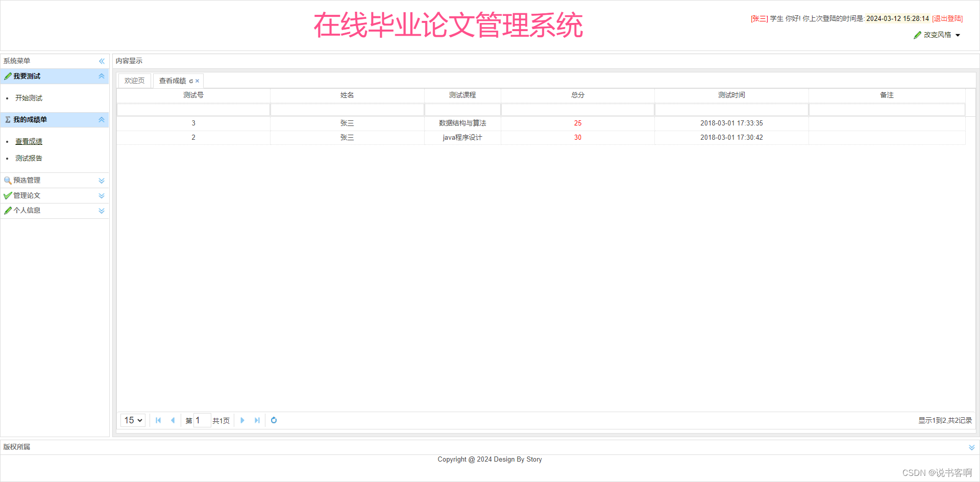Sort by the 备注 column header
The image size is (980, 482).
tap(887, 95)
